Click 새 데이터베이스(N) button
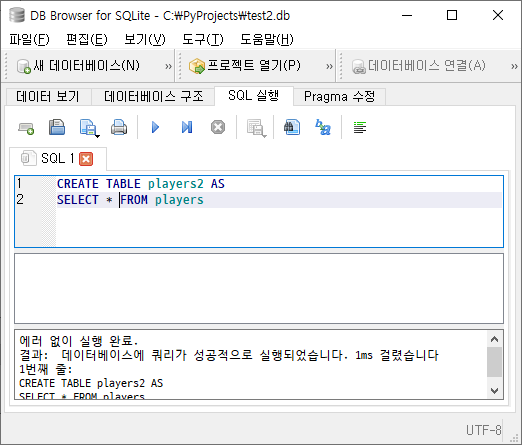This screenshot has width=522, height=445. [x=79, y=66]
